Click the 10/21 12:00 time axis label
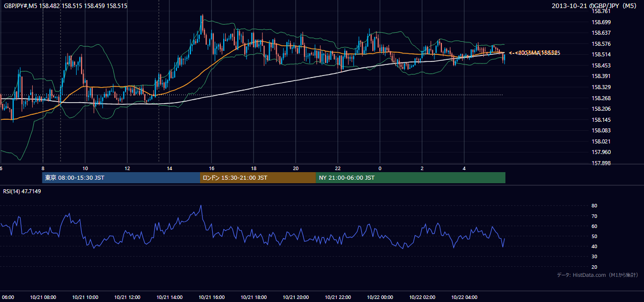Viewport: 644px width, 302px height. click(127, 297)
